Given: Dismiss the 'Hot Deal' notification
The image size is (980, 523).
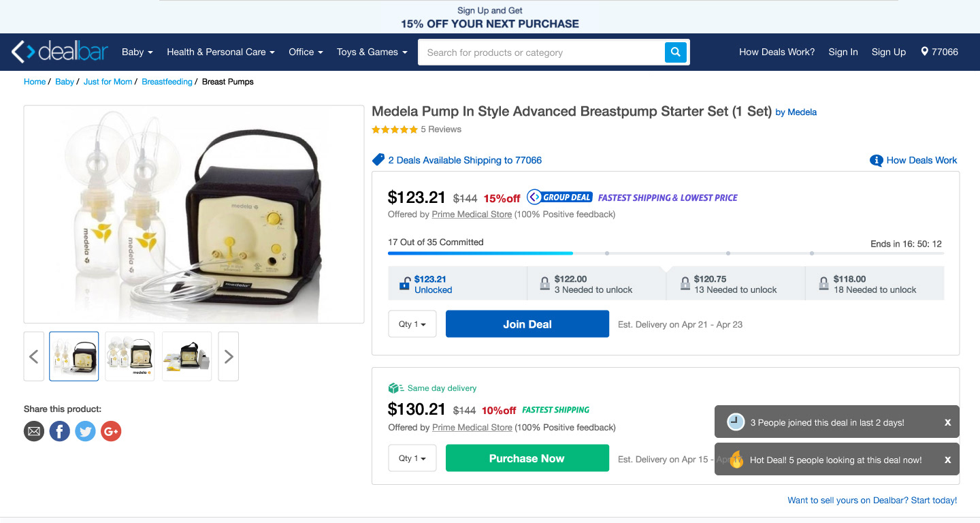Looking at the screenshot, I should [947, 460].
